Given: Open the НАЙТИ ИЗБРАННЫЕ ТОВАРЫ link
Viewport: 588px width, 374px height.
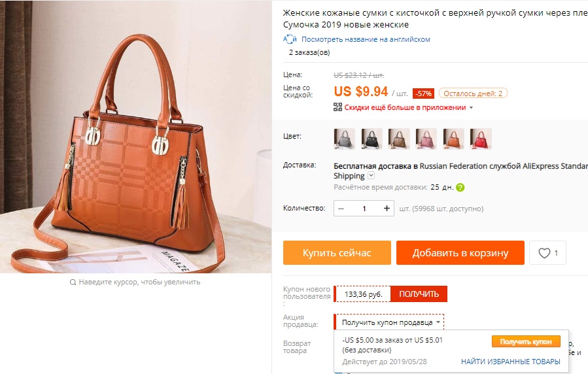Looking at the screenshot, I should [510, 362].
